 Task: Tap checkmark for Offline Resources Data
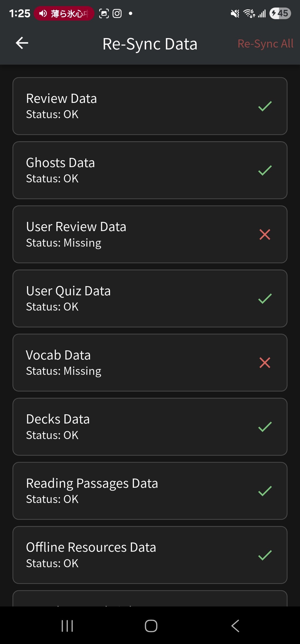[265, 555]
